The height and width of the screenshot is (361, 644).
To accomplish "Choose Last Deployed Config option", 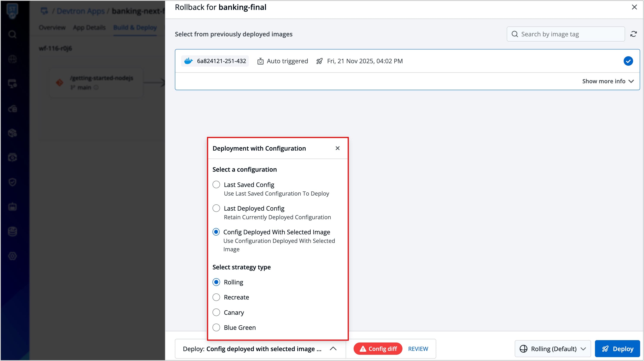I will [216, 208].
